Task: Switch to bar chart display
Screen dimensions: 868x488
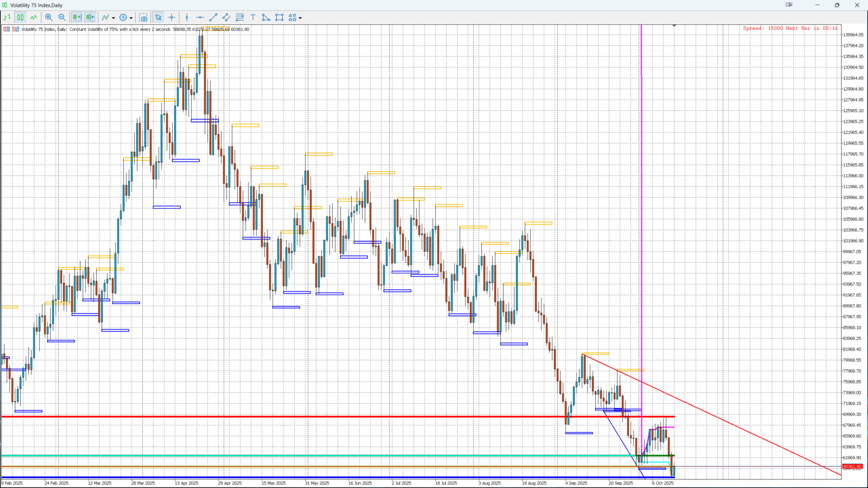Action: tap(7, 18)
